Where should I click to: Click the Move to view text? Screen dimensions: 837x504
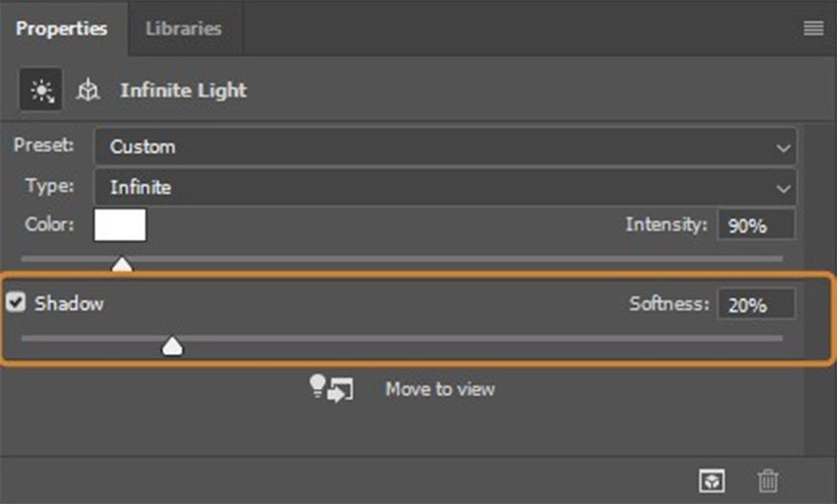440,389
